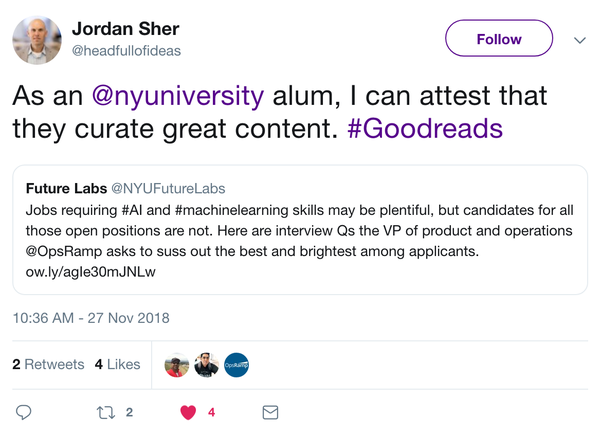Toggle the red heart like icon
The width and height of the screenshot is (600, 437).
click(187, 412)
